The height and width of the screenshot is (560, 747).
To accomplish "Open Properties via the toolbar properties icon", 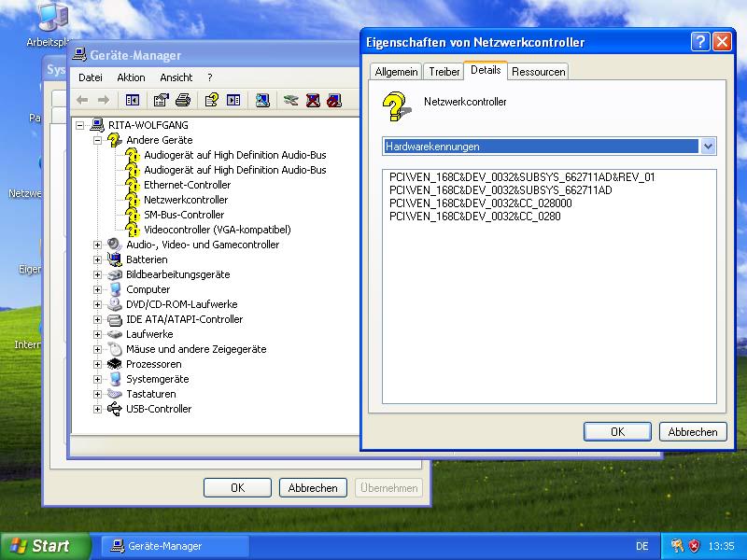I will [x=161, y=100].
